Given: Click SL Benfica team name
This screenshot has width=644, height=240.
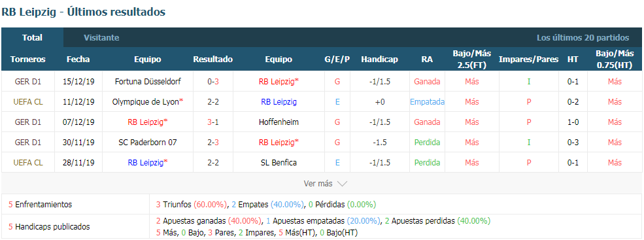Looking at the screenshot, I should coord(279,163).
